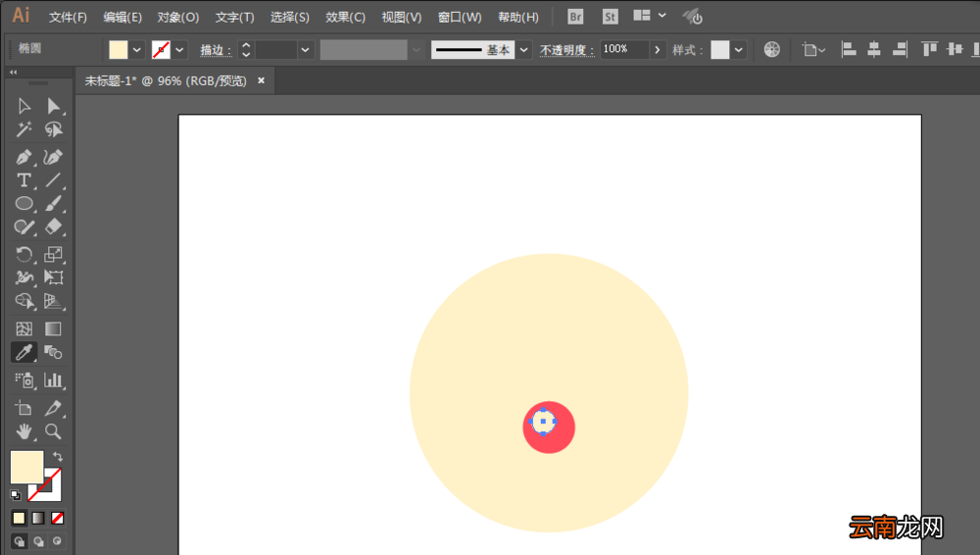Expand the opacity slider arrow
The image size is (980, 555).
pos(657,49)
